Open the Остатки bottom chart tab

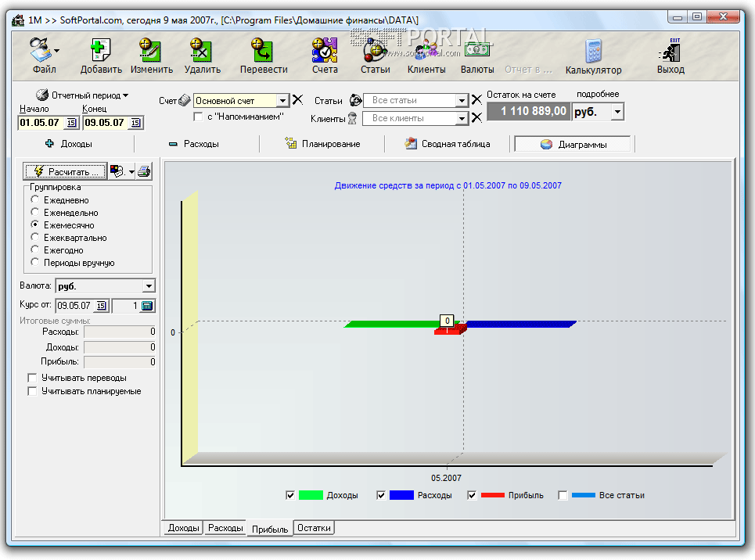314,528
